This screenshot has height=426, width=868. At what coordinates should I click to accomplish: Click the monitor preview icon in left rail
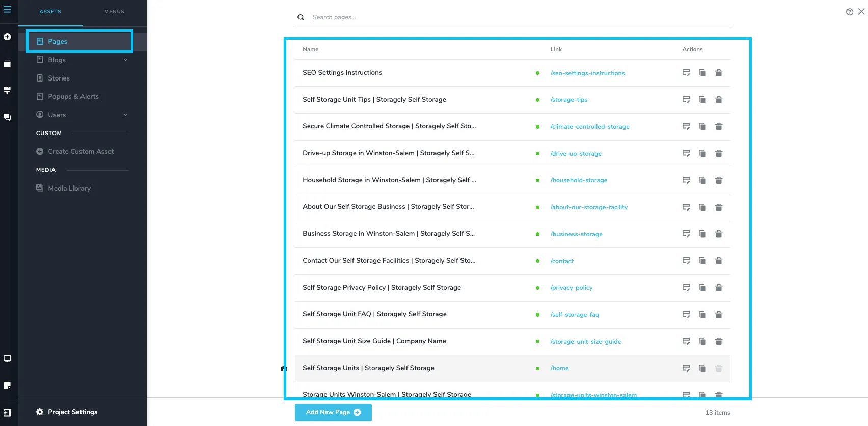[x=7, y=359]
